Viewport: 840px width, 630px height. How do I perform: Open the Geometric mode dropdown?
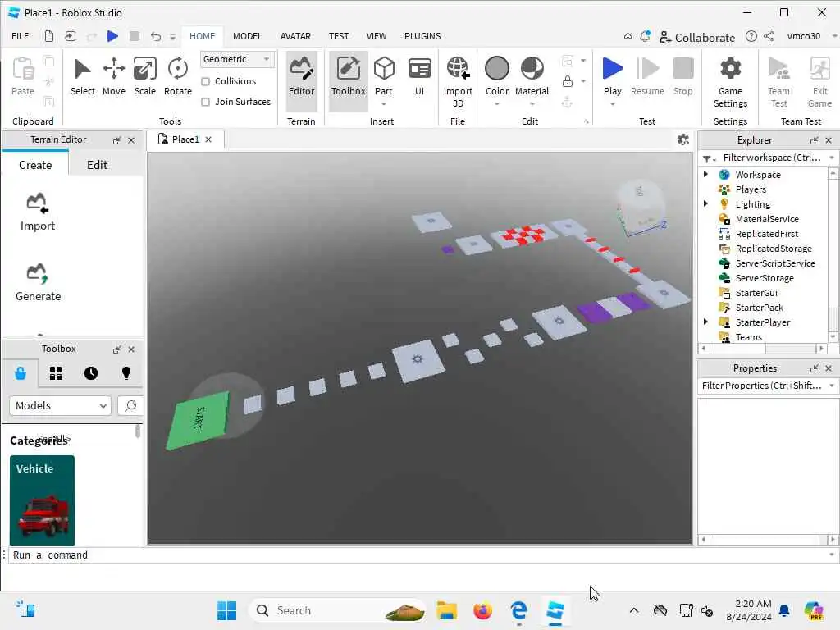(237, 59)
